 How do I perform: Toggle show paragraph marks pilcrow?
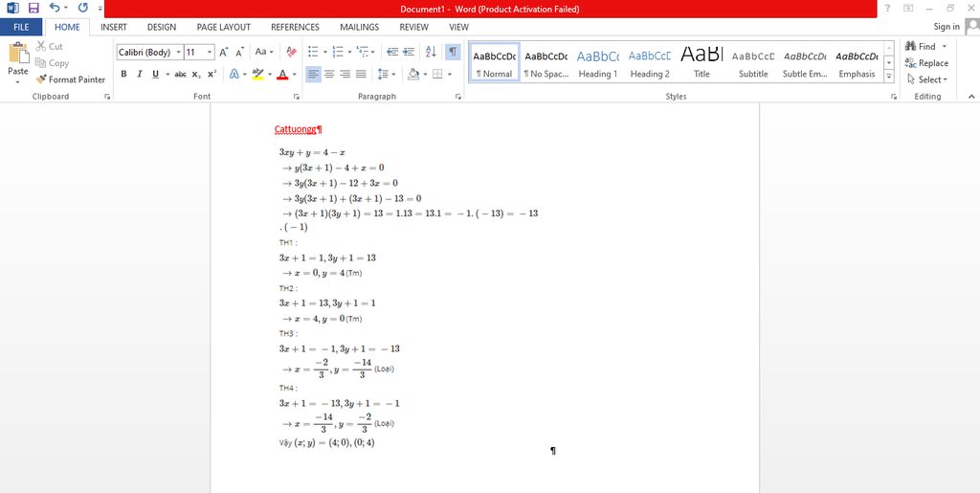[x=453, y=53]
